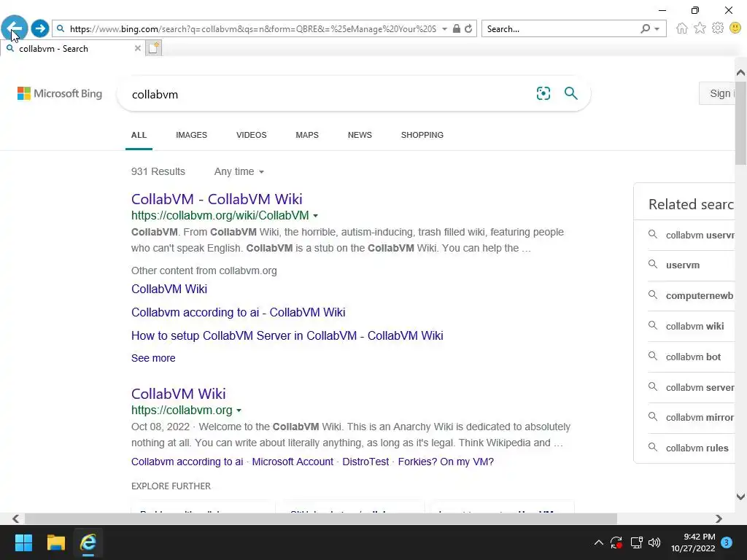Go to the Home page icon
The height and width of the screenshot is (560, 747).
(682, 28)
